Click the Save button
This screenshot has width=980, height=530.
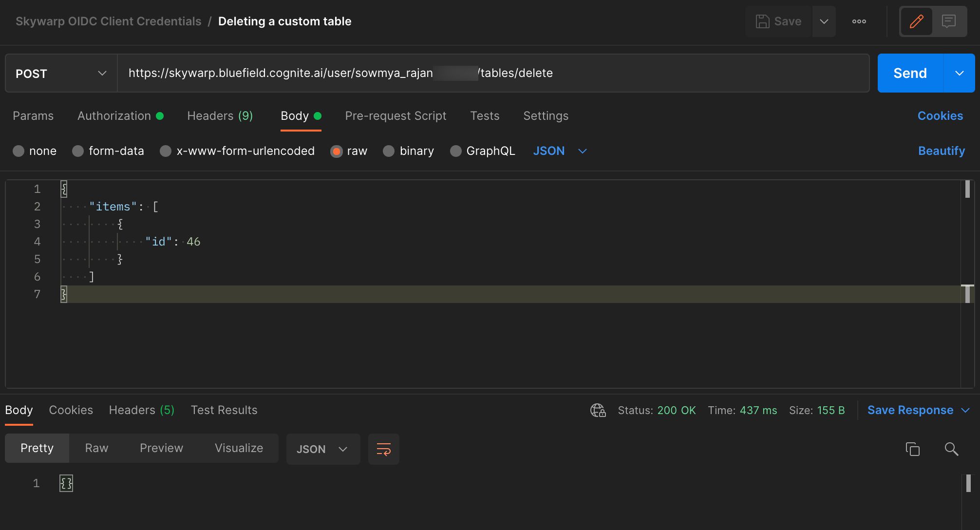tap(778, 21)
